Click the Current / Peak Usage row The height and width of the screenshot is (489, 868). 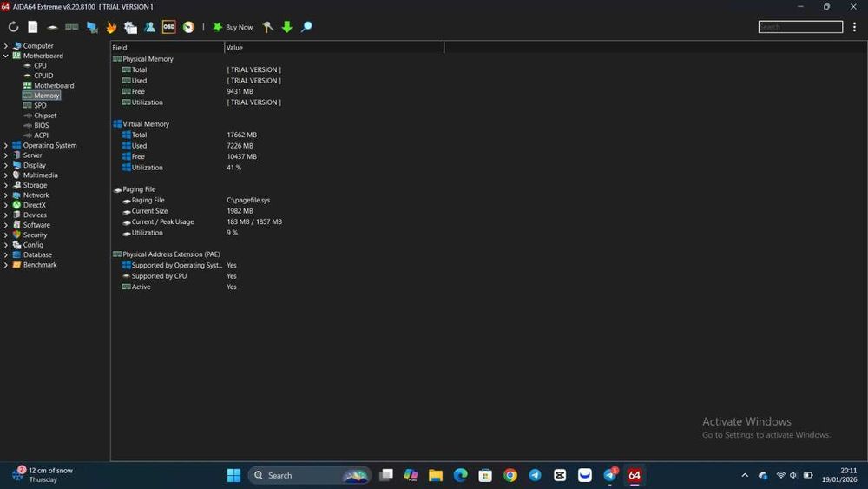(201, 222)
